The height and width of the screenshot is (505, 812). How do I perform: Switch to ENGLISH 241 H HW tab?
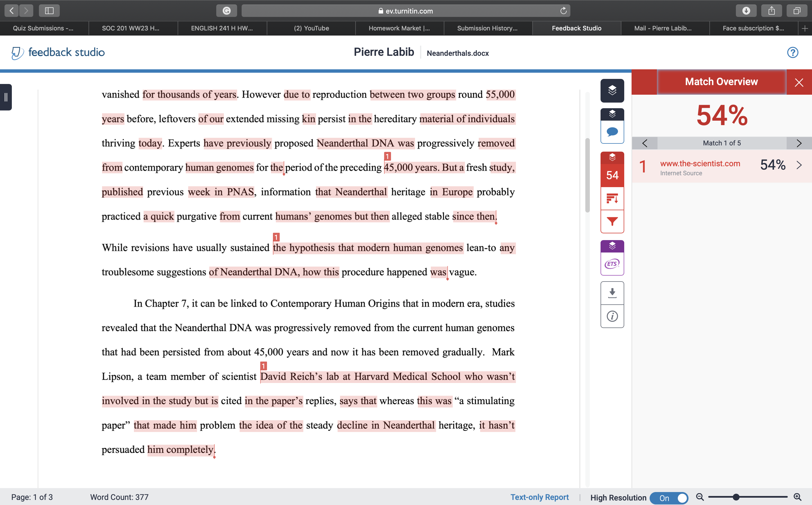pos(222,28)
